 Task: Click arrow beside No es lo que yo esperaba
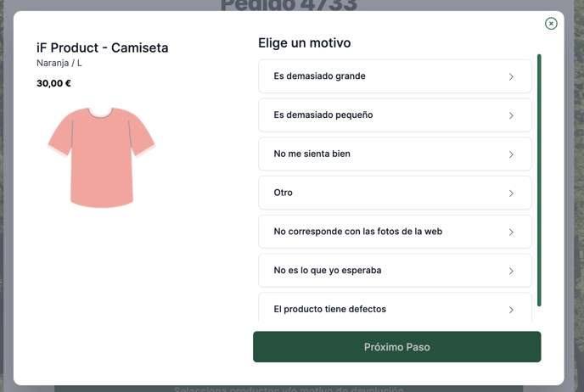[x=511, y=271]
